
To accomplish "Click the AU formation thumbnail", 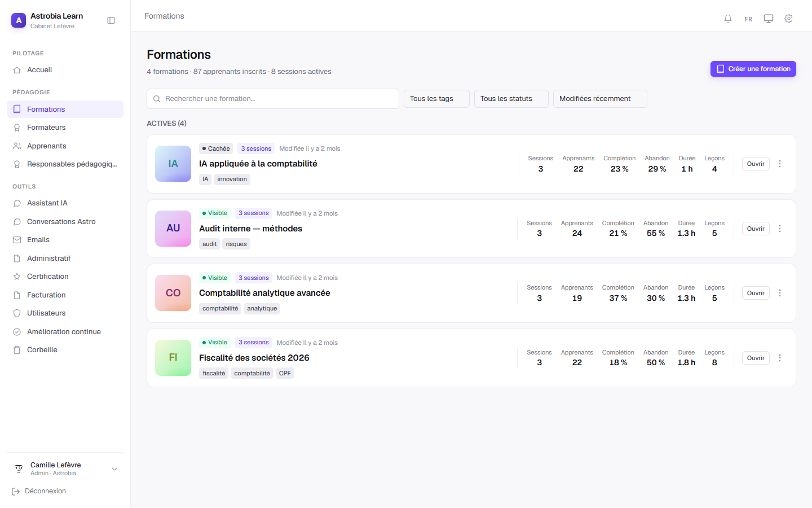I will pos(173,229).
